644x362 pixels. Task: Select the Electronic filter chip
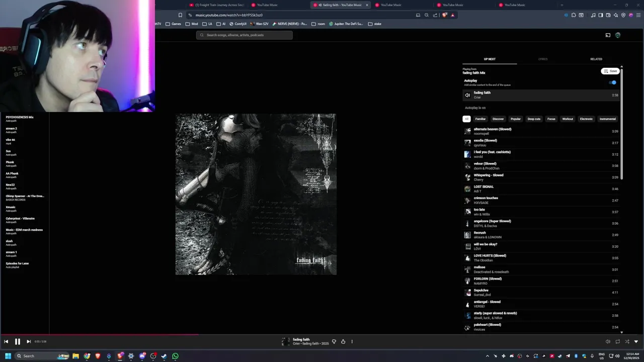pos(586,119)
